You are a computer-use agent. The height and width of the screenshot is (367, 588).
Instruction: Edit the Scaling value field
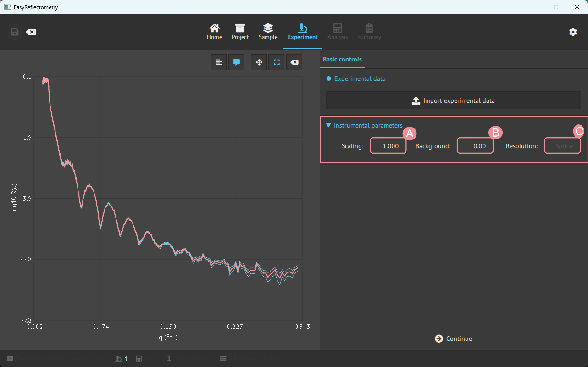pos(388,145)
